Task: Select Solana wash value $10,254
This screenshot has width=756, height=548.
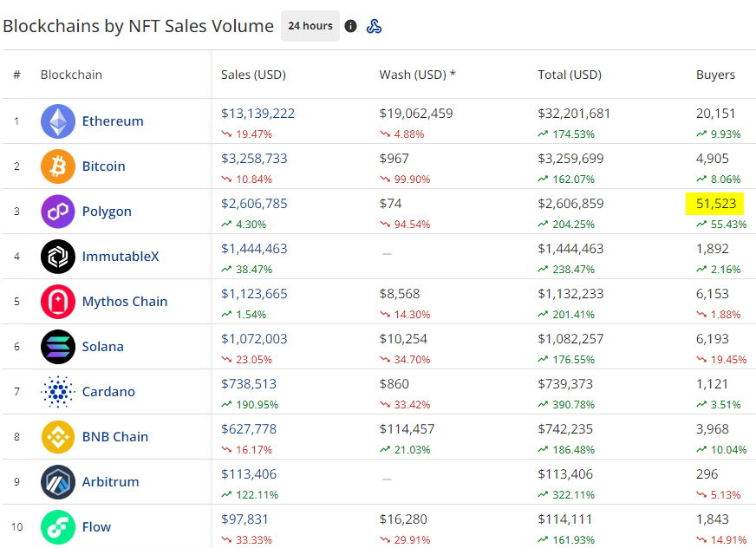Action: point(403,339)
